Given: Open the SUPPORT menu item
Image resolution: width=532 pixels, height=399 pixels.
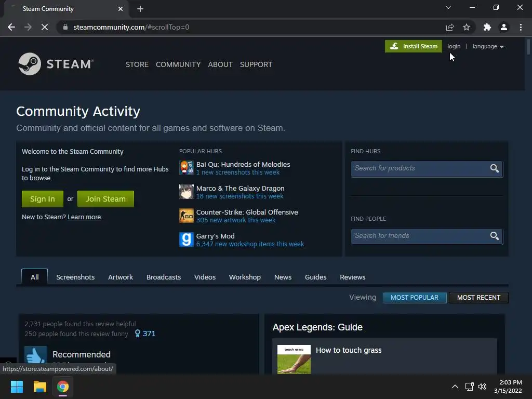Looking at the screenshot, I should point(256,64).
